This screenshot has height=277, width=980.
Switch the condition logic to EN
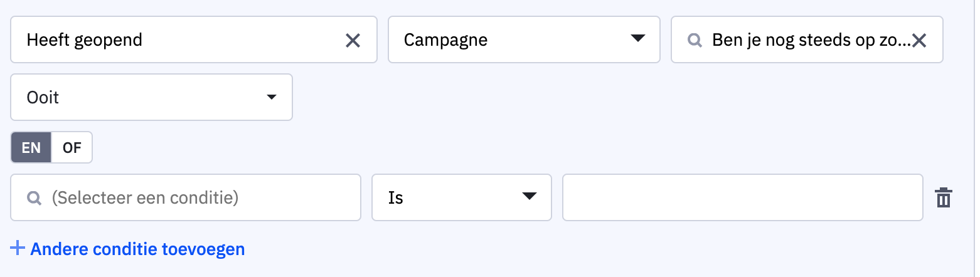pyautogui.click(x=31, y=148)
